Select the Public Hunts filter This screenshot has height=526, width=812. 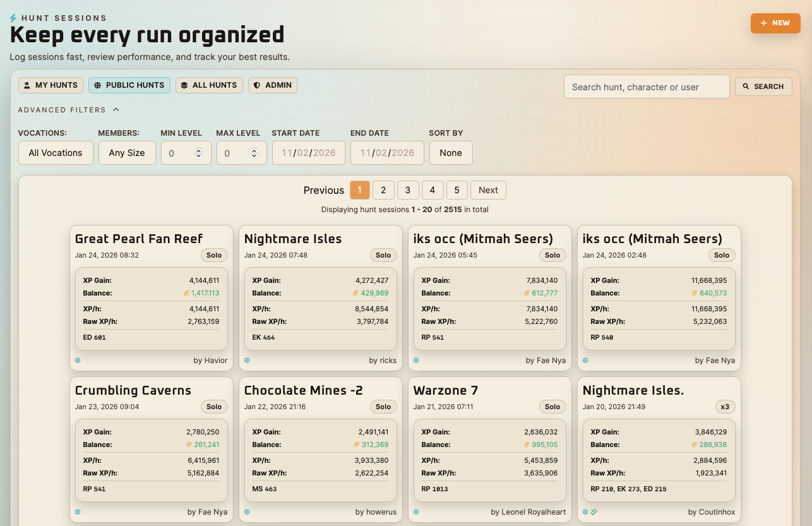[129, 85]
